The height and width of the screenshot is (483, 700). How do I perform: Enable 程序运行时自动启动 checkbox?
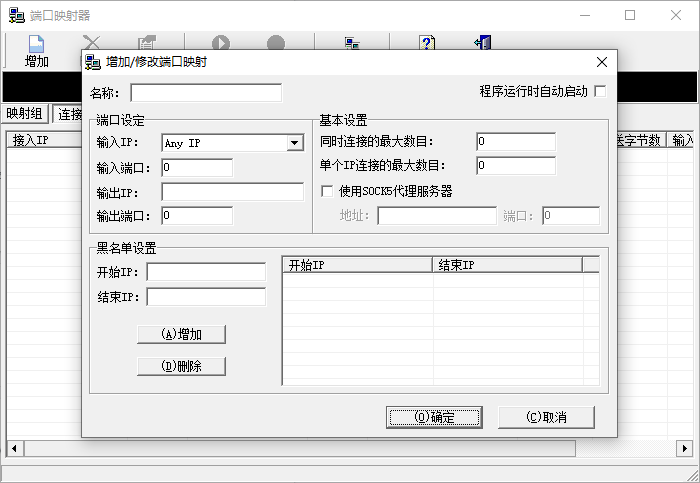pyautogui.click(x=600, y=92)
